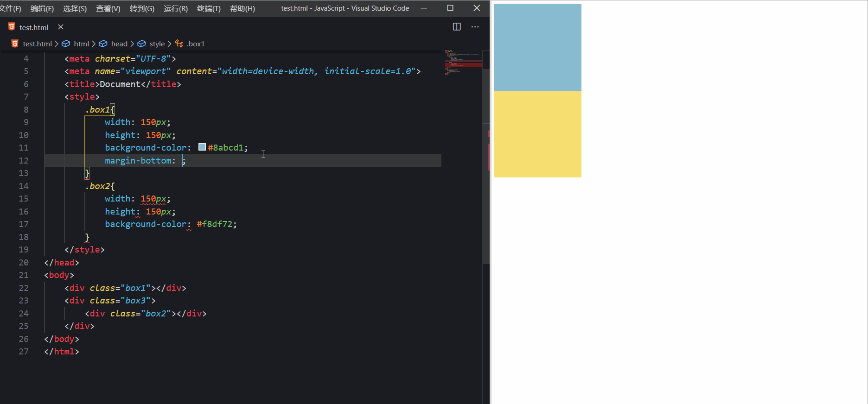The image size is (868, 404).
Task: Select the test.html editor tab
Action: [x=35, y=27]
